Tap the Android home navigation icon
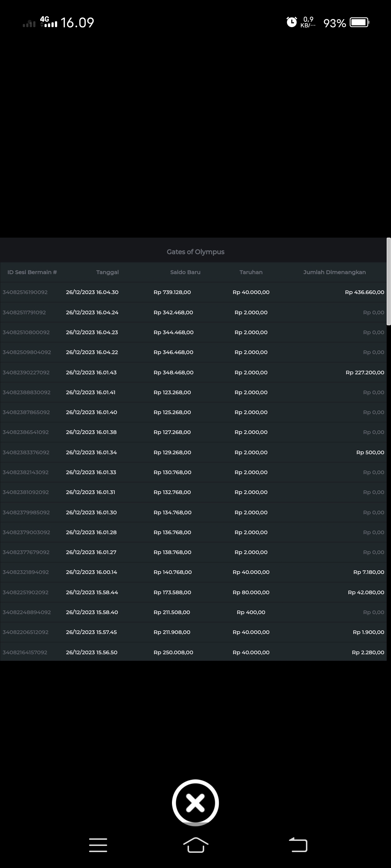Screen dimensions: 391x868 point(195,845)
